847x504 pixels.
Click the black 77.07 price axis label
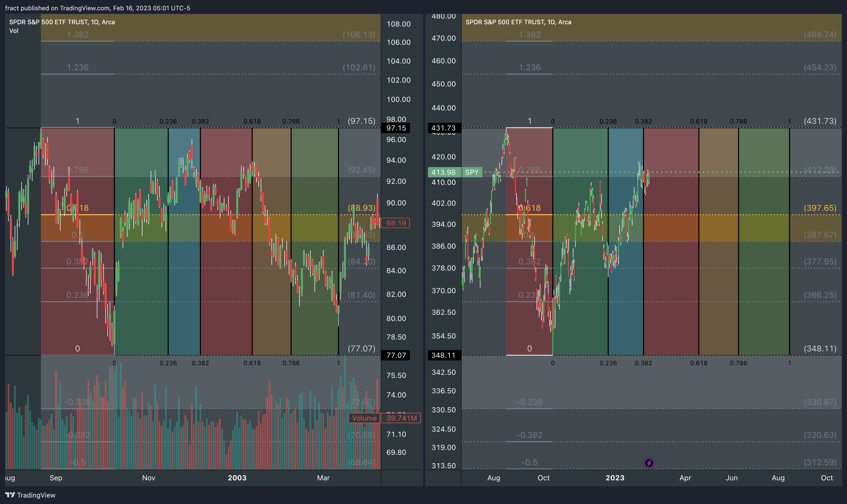click(x=396, y=355)
